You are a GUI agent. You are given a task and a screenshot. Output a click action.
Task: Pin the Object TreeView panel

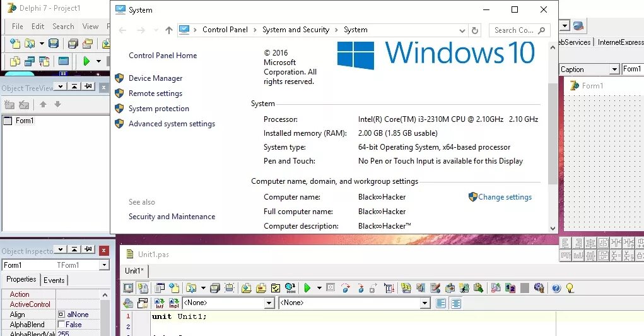88,87
